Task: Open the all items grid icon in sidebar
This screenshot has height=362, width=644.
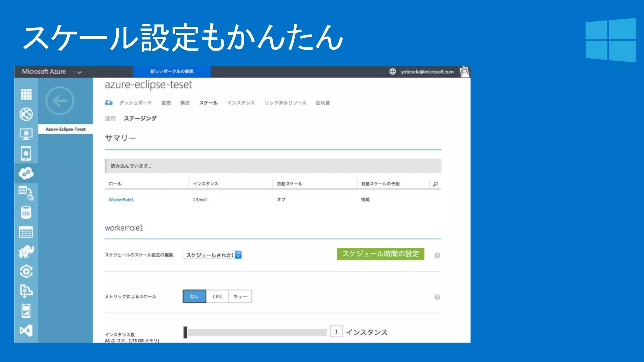Action: 26,94
